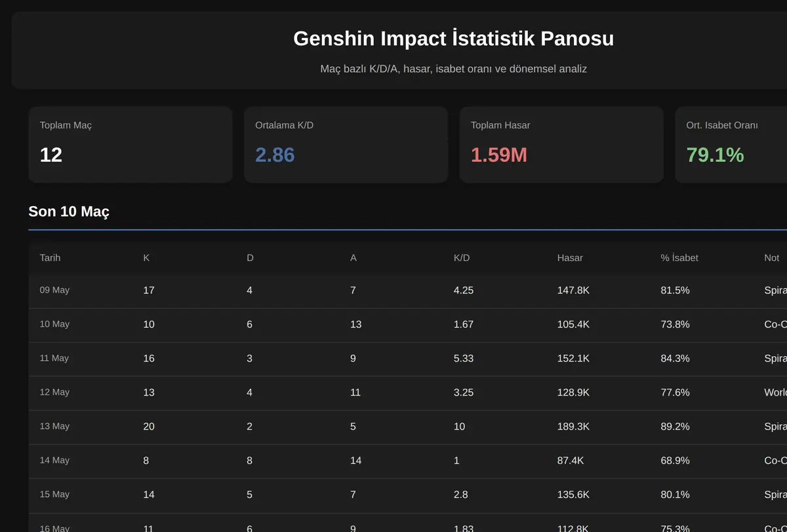Click the K/D value 4.25

(464, 290)
